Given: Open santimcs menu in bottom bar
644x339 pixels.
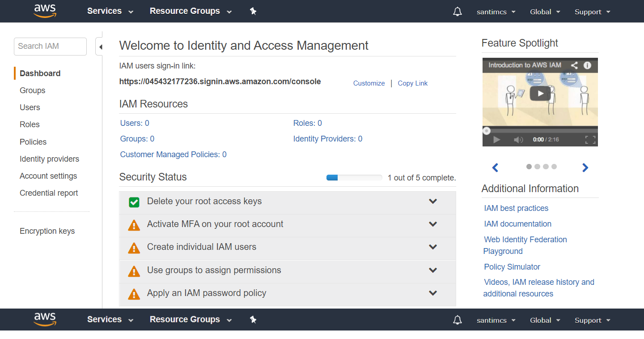Looking at the screenshot, I should click(x=496, y=321).
